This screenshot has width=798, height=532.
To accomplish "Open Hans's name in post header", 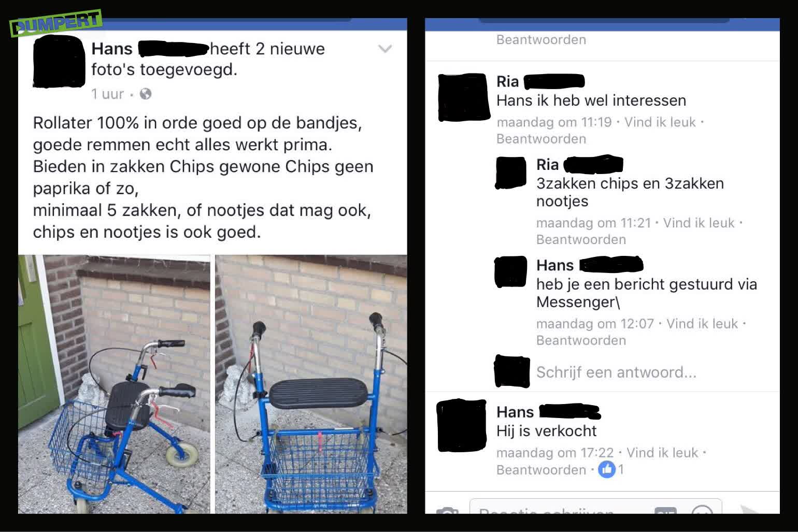I will coord(112,49).
